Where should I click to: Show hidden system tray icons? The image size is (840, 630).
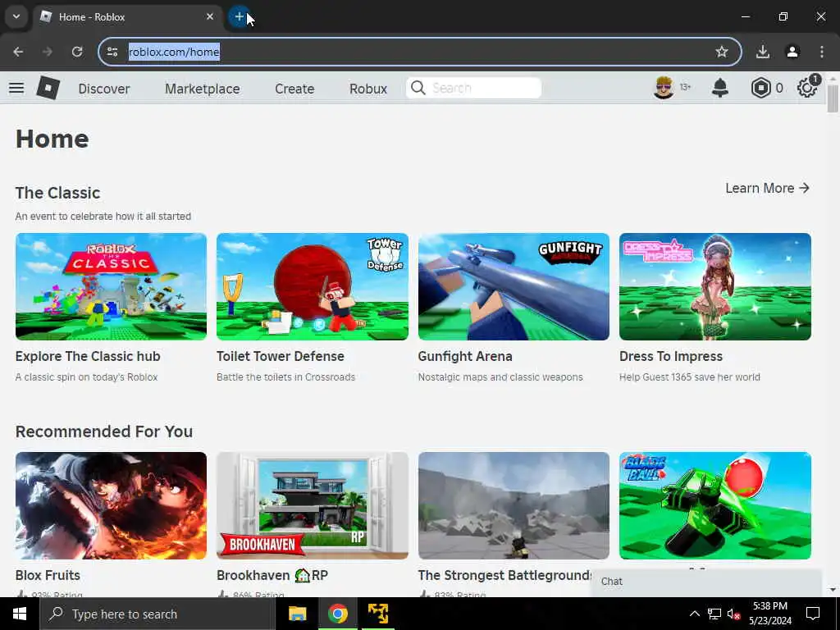pos(694,614)
